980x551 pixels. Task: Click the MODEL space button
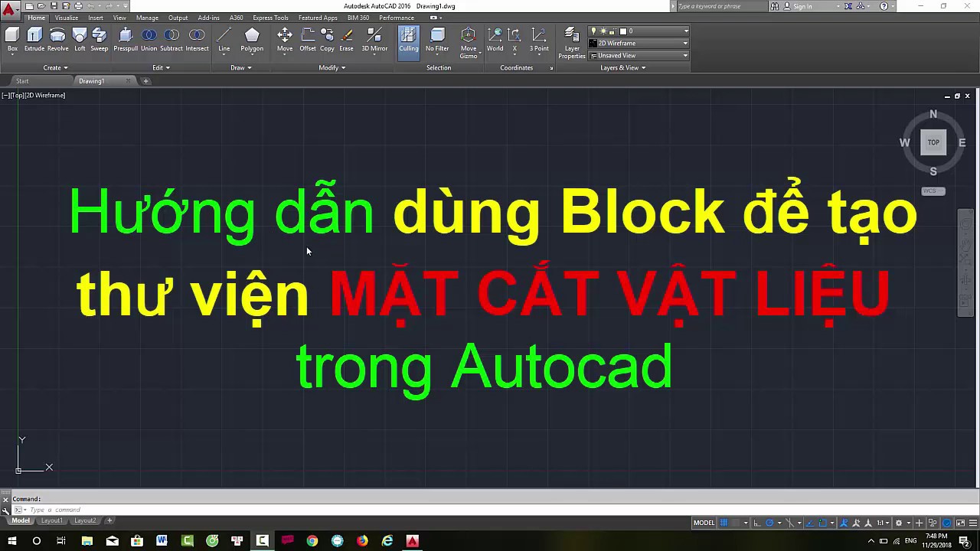coord(704,523)
